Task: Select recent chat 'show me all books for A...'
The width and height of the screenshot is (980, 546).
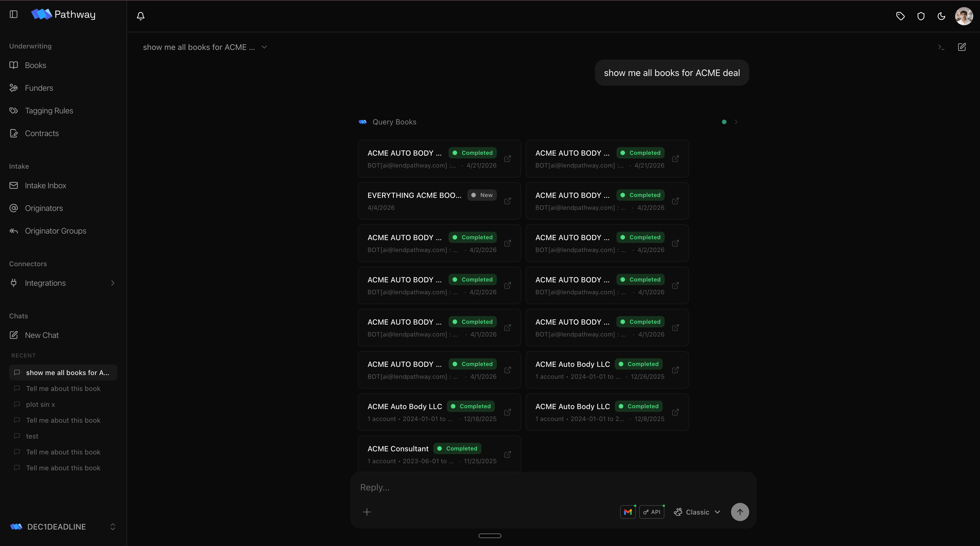Action: 63,373
